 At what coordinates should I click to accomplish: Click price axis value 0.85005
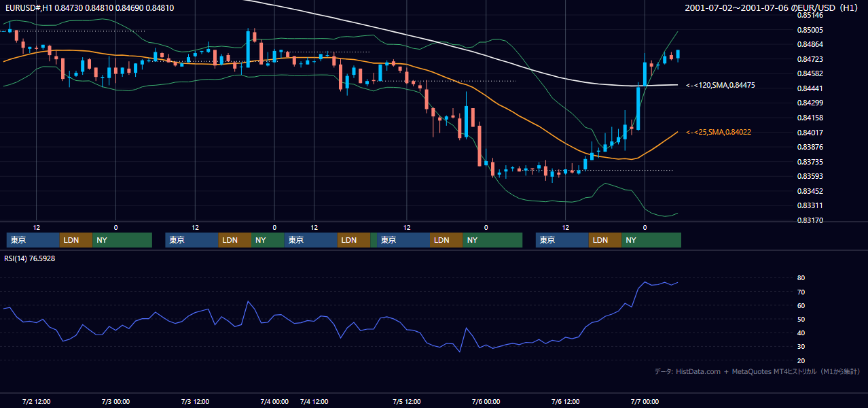point(810,30)
